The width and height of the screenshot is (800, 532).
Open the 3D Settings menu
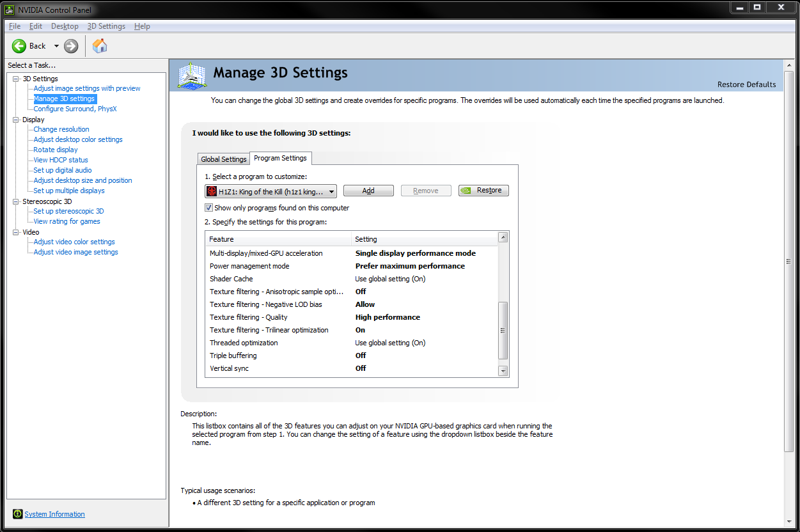(x=106, y=26)
